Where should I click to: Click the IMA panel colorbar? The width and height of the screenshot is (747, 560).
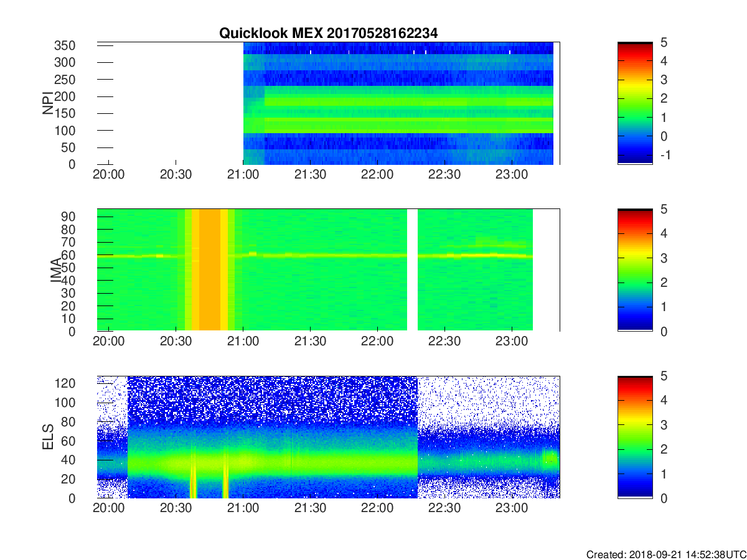tap(635, 270)
